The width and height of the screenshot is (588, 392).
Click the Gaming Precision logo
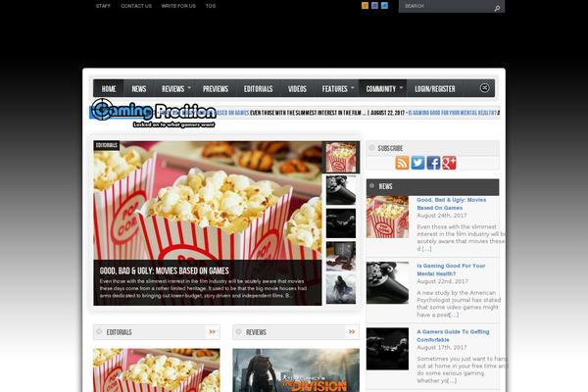153,113
